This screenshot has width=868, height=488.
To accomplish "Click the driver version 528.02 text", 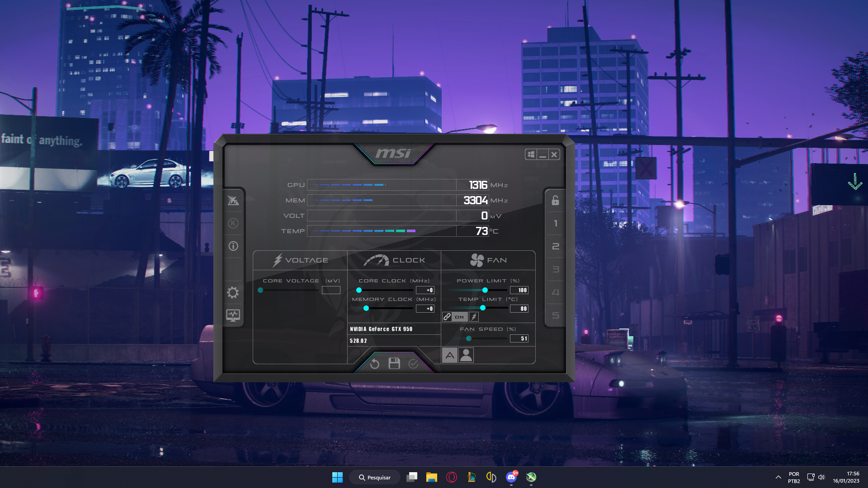I will click(x=358, y=341).
